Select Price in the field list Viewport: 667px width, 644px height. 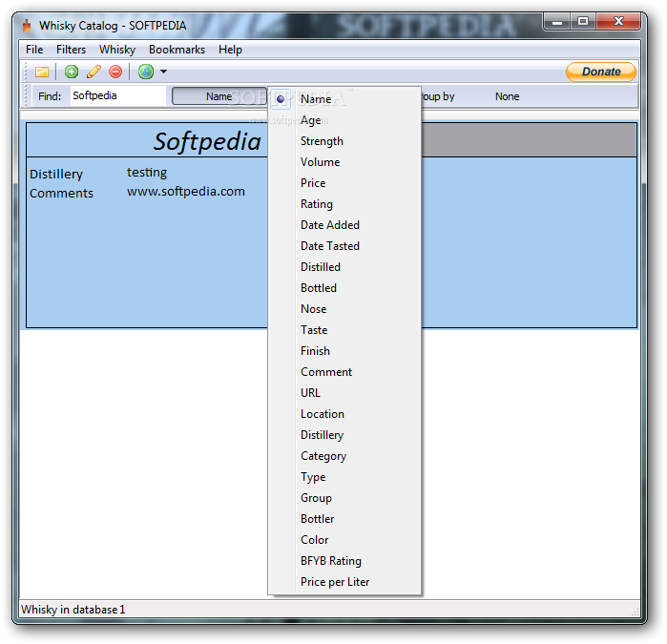(x=345, y=183)
